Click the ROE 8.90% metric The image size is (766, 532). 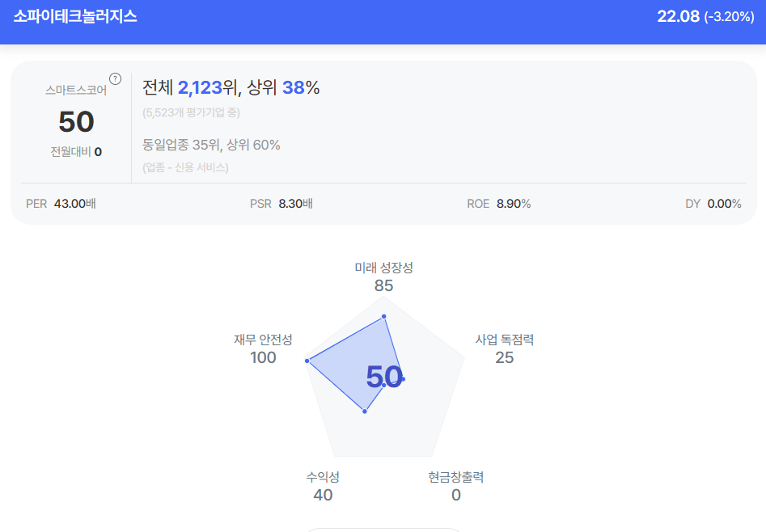pyautogui.click(x=498, y=204)
